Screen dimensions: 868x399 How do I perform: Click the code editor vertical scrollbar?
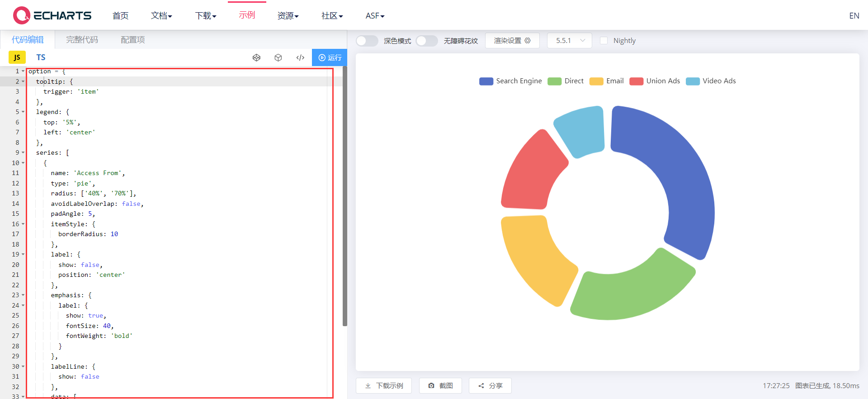(345, 196)
